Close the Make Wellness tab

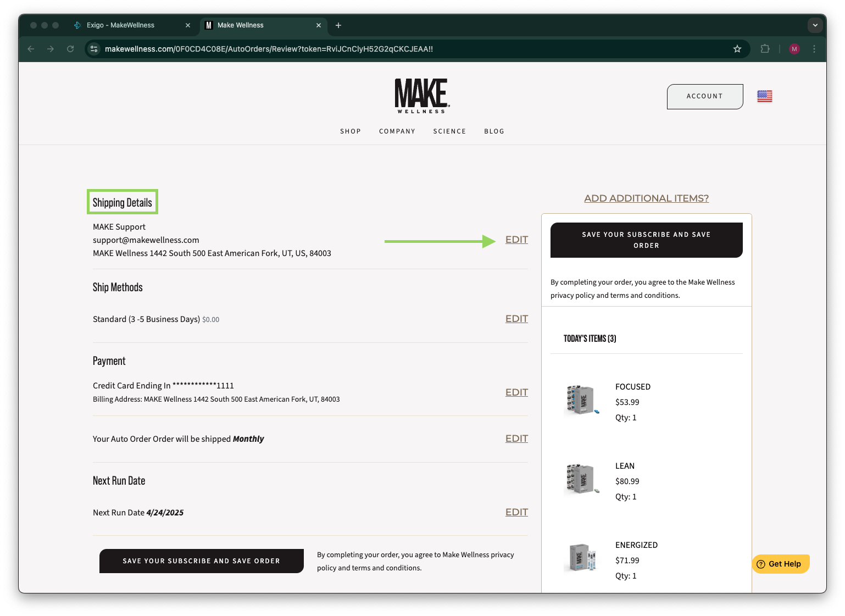click(x=319, y=25)
